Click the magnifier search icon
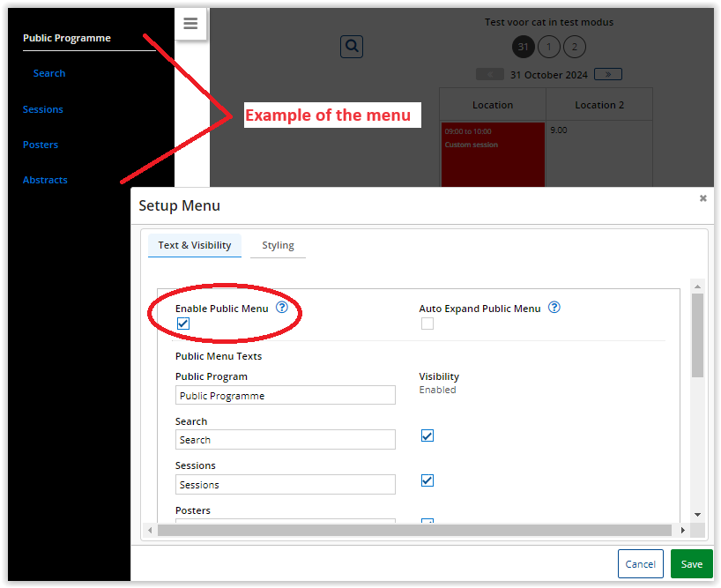This screenshot has width=721, height=588. (351, 47)
